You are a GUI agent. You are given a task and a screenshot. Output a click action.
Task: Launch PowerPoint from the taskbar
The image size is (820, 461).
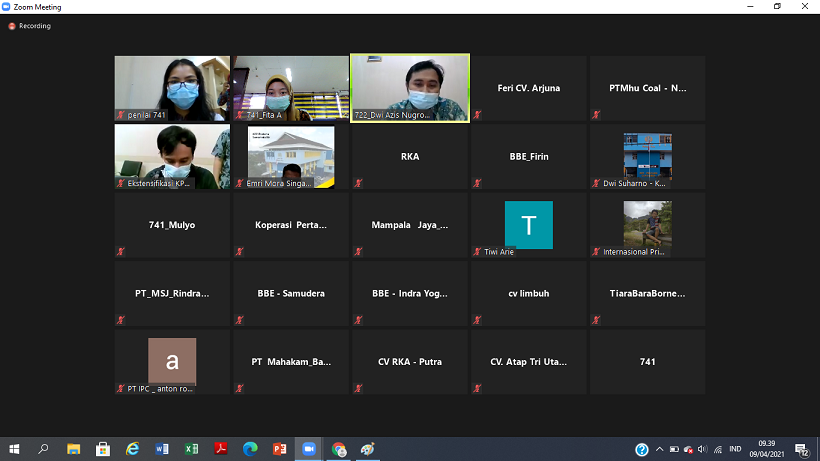point(279,449)
